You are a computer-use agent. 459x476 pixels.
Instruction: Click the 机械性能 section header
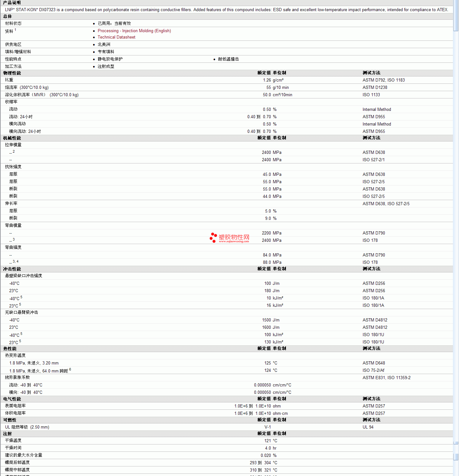click(12, 138)
